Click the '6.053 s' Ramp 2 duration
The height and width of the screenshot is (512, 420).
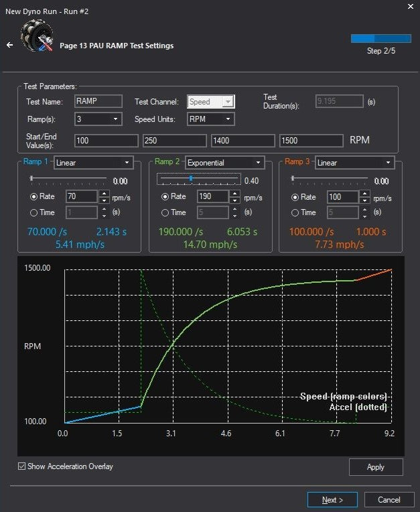point(242,232)
